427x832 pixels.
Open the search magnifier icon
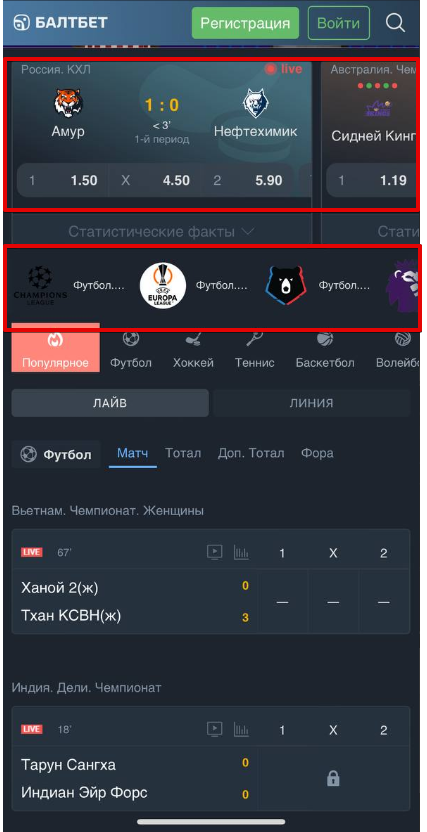(x=395, y=23)
